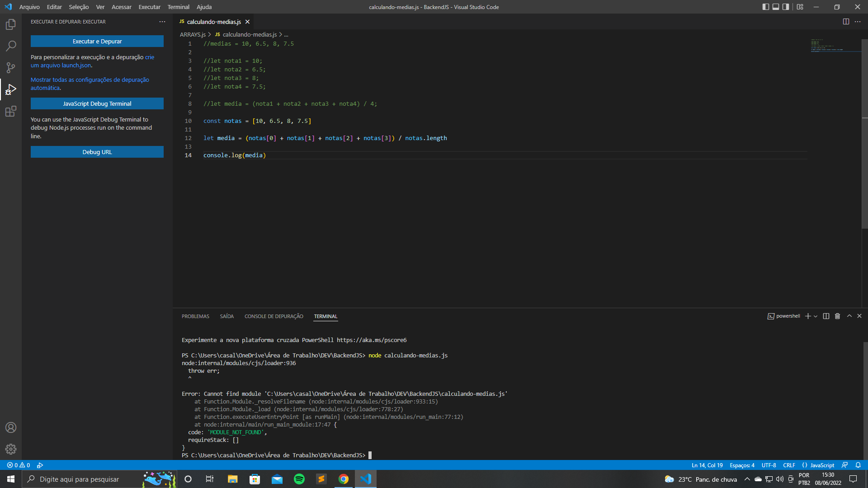Toggle panel layout icon in title bar

(776, 7)
